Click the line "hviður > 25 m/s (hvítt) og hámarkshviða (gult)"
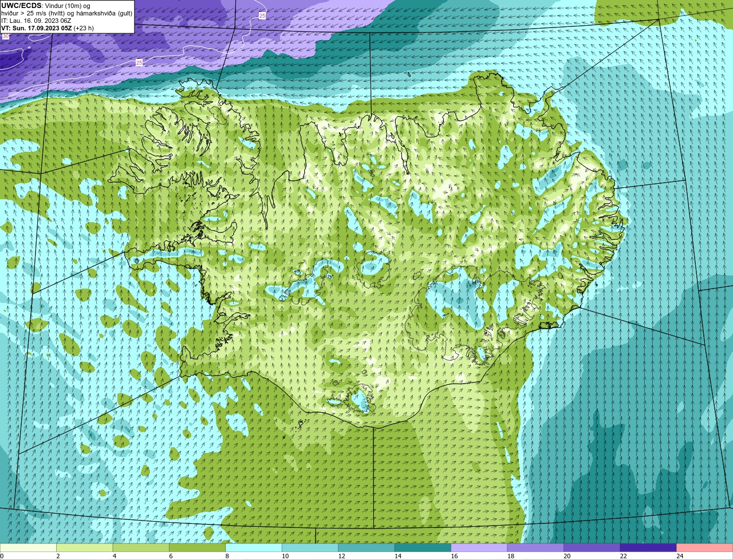 point(66,13)
